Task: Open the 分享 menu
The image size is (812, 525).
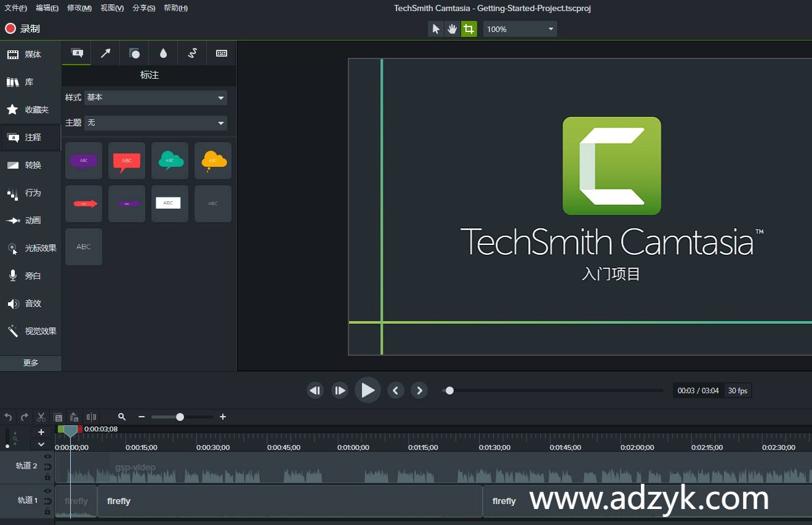Action: click(x=143, y=7)
